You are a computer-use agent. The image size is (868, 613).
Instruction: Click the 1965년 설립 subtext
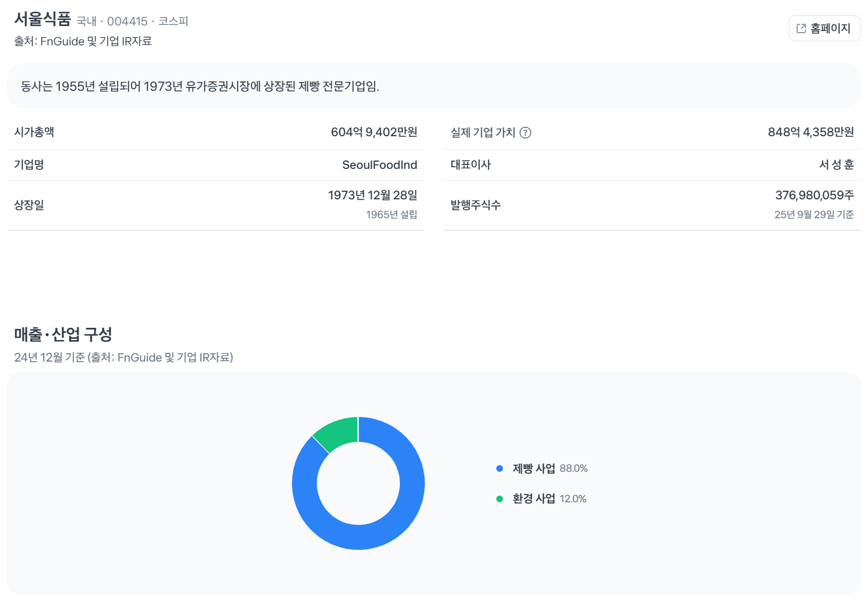click(392, 214)
